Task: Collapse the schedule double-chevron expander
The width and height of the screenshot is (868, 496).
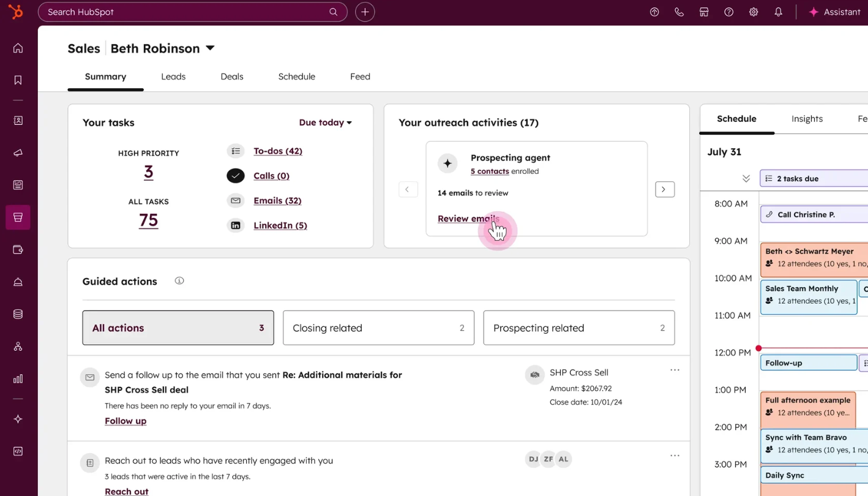Action: pyautogui.click(x=746, y=179)
